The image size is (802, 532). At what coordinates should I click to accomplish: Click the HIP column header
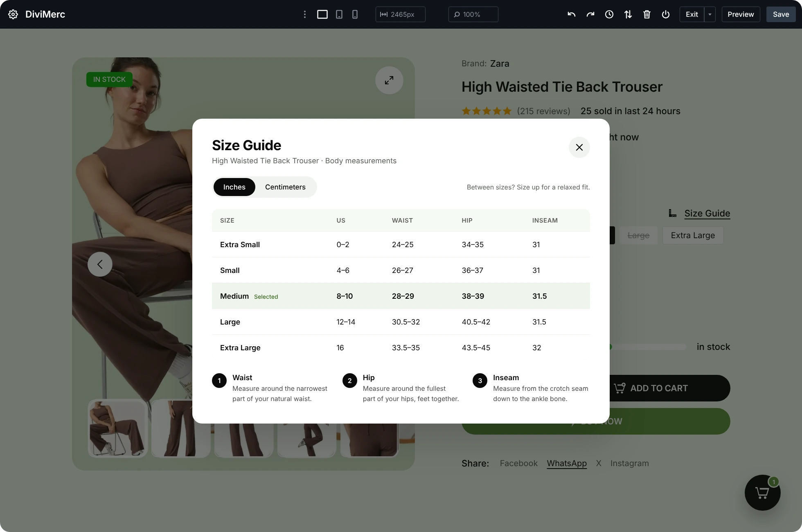coord(467,221)
